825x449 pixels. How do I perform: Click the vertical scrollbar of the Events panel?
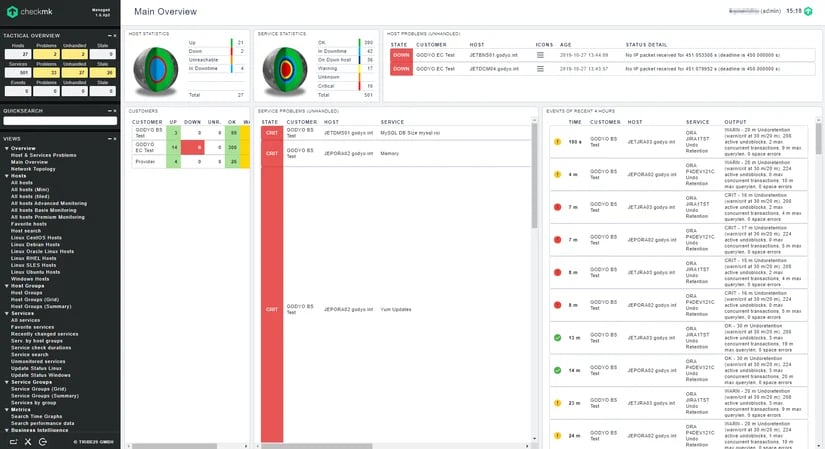click(x=819, y=139)
